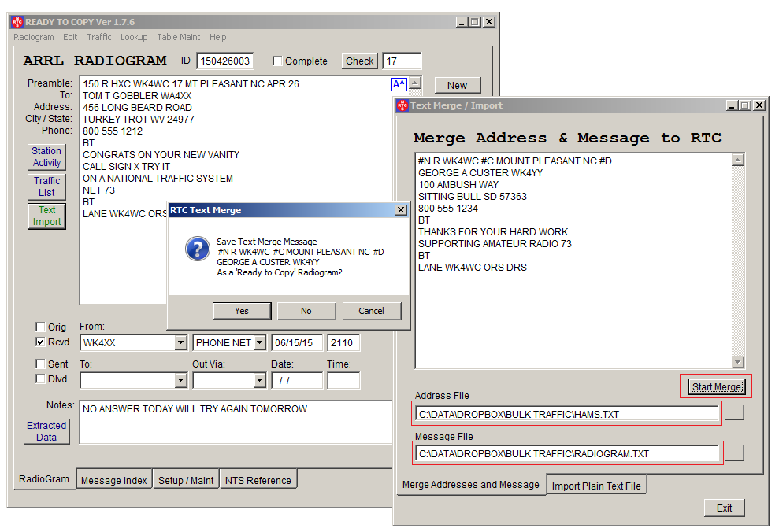Click Yes to save the merge message
The width and height of the screenshot is (779, 532).
pos(242,311)
